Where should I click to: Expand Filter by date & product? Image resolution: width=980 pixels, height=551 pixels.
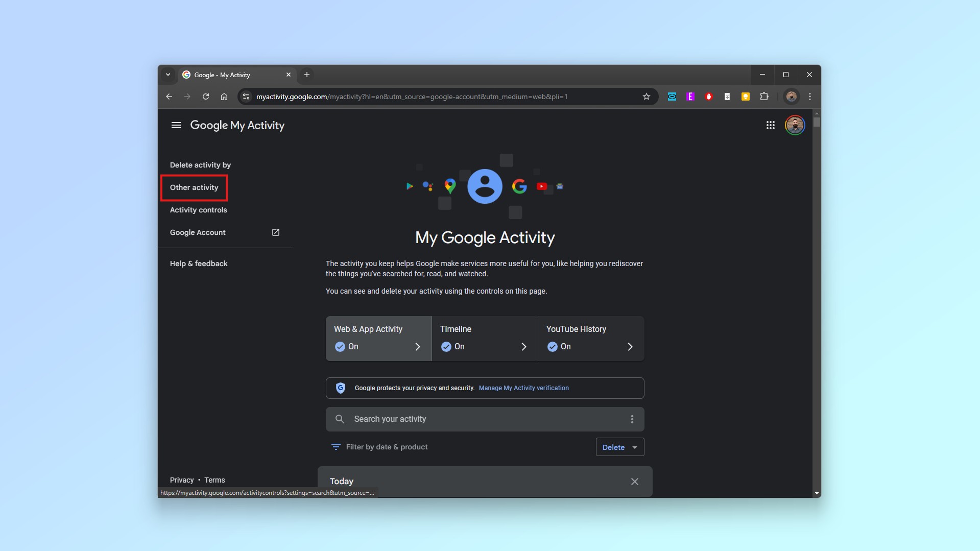[379, 447]
